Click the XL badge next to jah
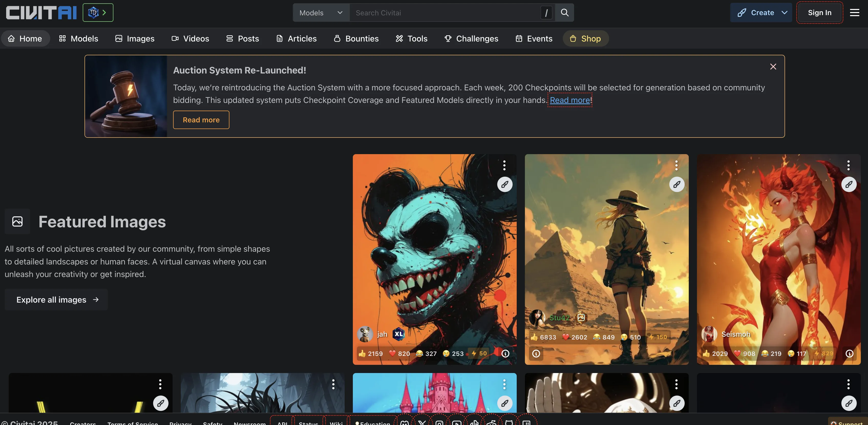This screenshot has width=868, height=425. click(399, 334)
